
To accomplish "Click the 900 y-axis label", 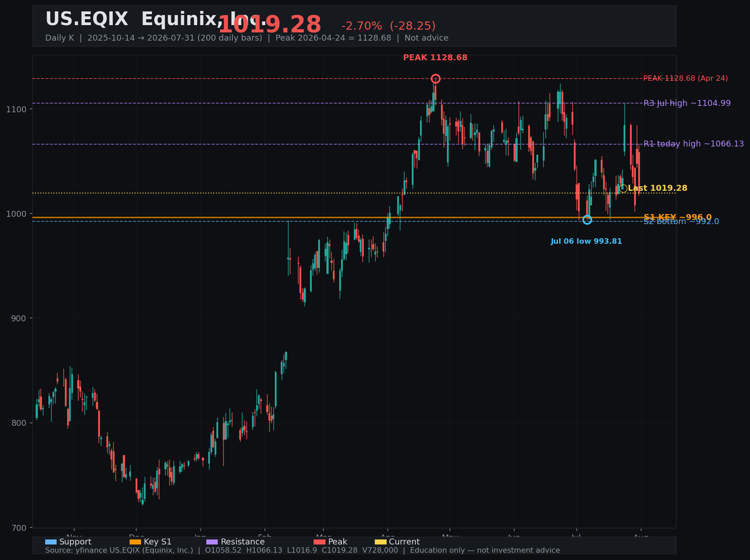I will pyautogui.click(x=18, y=318).
